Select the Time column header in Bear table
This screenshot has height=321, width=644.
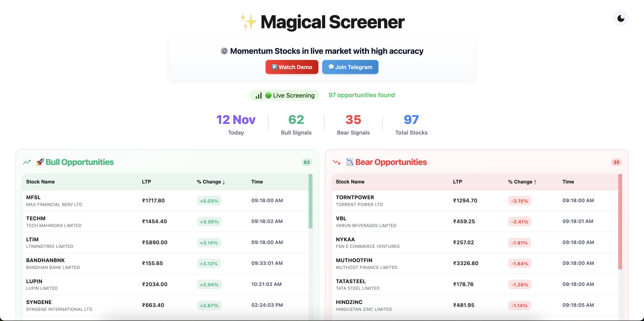click(x=568, y=182)
